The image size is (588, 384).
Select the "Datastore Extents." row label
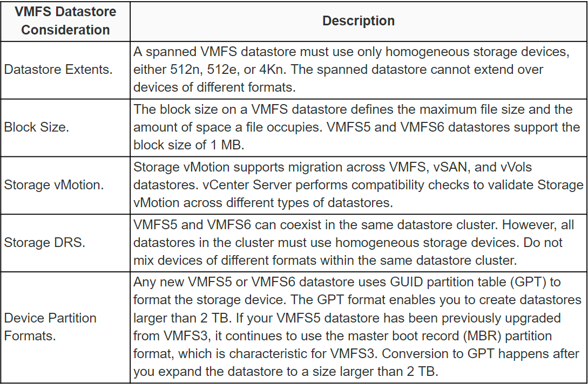58,70
